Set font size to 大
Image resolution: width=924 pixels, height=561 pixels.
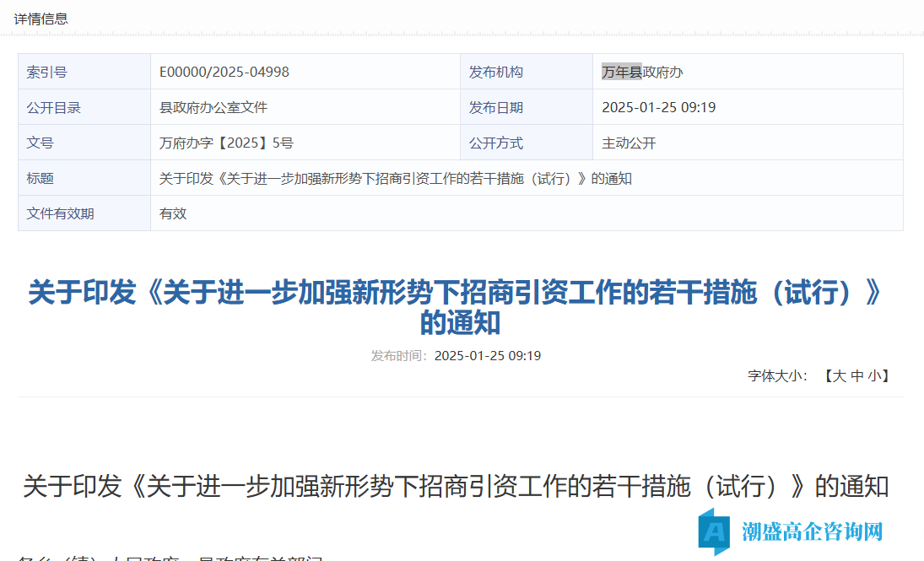[840, 376]
